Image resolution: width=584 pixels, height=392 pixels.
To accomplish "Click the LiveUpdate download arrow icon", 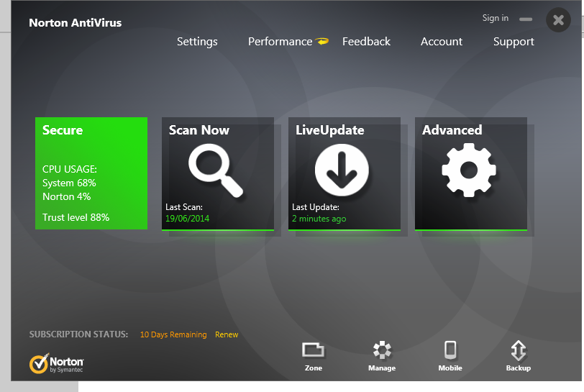I will coord(342,170).
